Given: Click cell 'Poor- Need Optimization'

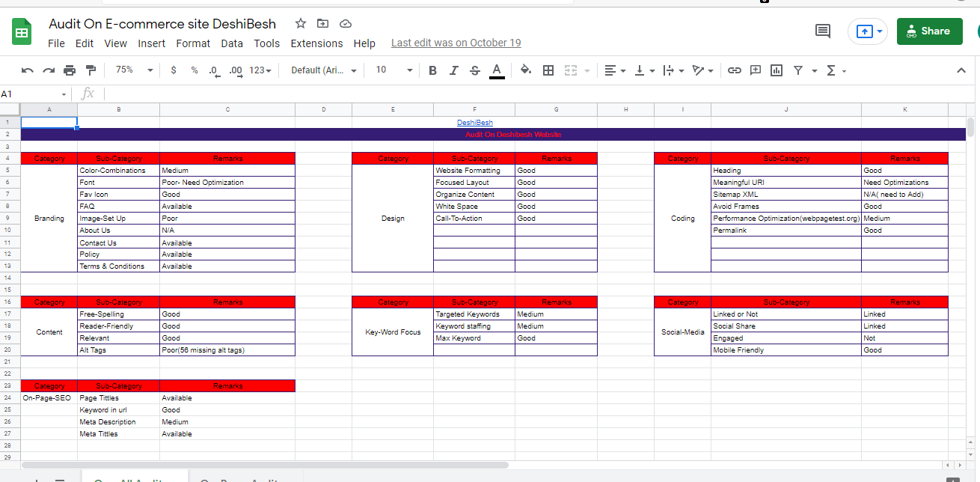Looking at the screenshot, I should (227, 183).
